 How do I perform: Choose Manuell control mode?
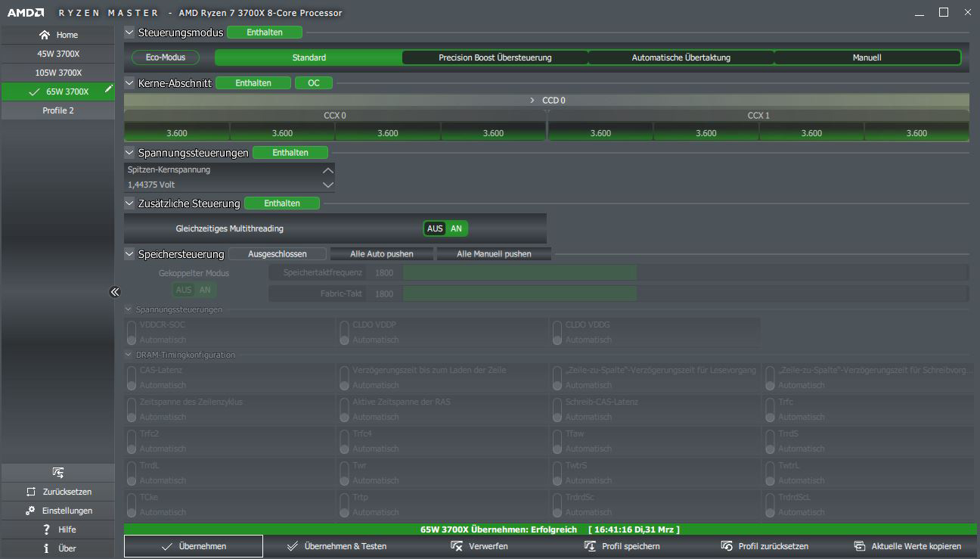pos(867,57)
